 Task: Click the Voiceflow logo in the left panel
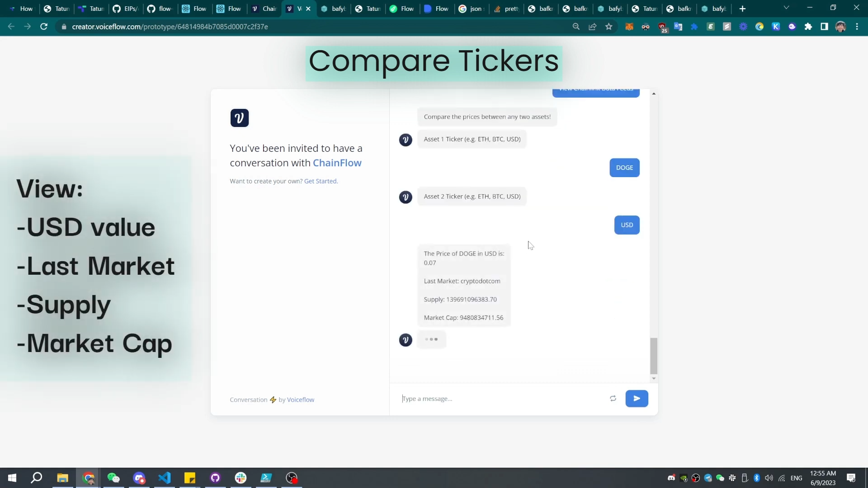tap(239, 118)
